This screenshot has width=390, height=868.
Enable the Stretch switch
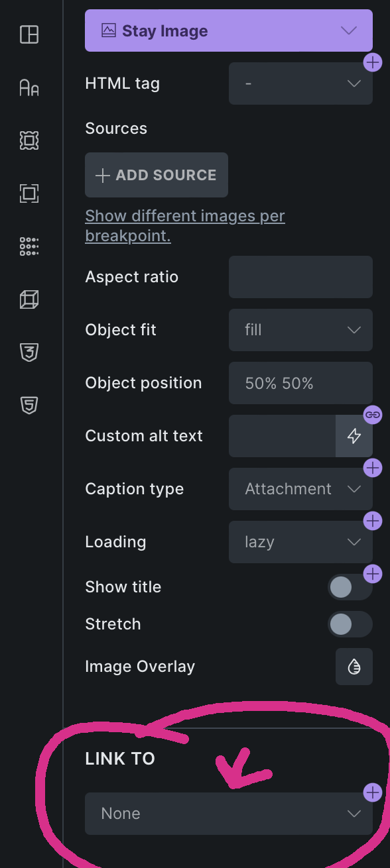pyautogui.click(x=350, y=624)
